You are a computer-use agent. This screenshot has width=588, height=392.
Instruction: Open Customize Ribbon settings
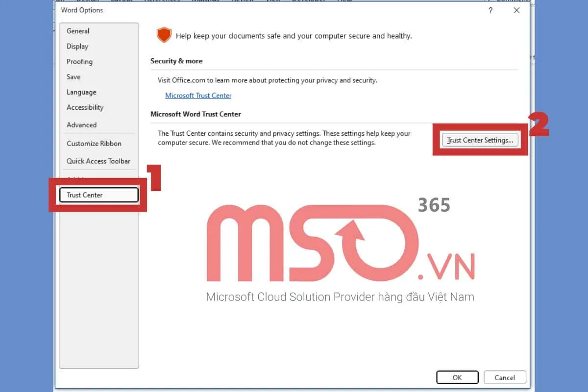point(94,144)
